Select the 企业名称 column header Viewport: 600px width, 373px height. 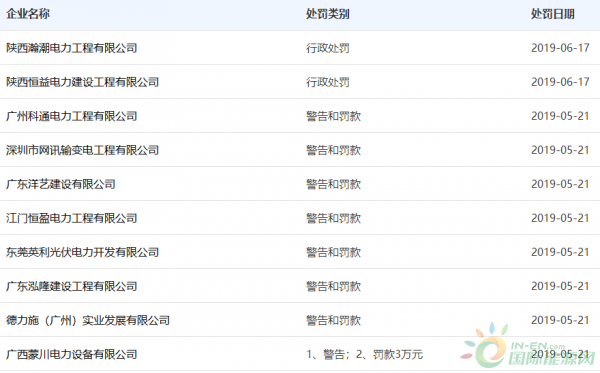tap(28, 14)
